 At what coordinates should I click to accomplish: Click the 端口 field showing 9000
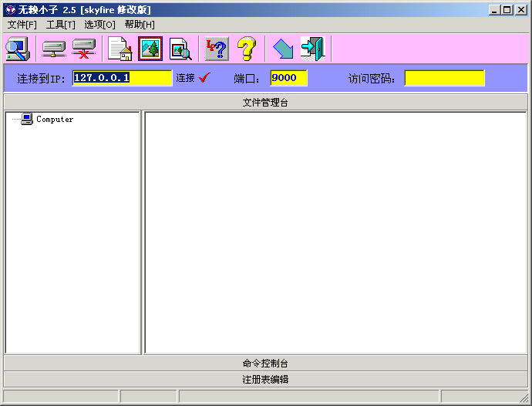(x=288, y=78)
